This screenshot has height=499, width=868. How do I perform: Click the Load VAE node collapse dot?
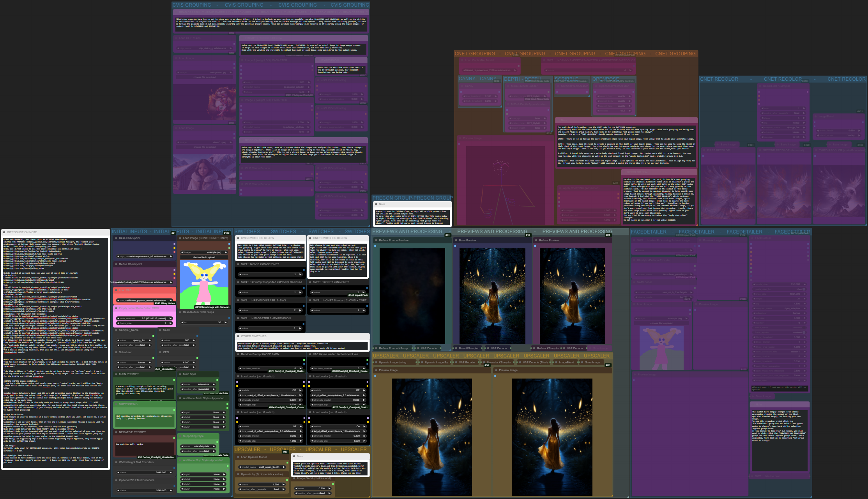pos(116,290)
